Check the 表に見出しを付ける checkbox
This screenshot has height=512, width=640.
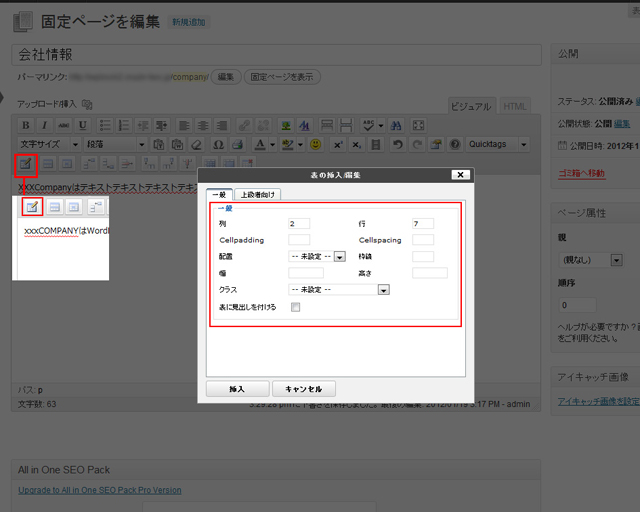(x=296, y=307)
